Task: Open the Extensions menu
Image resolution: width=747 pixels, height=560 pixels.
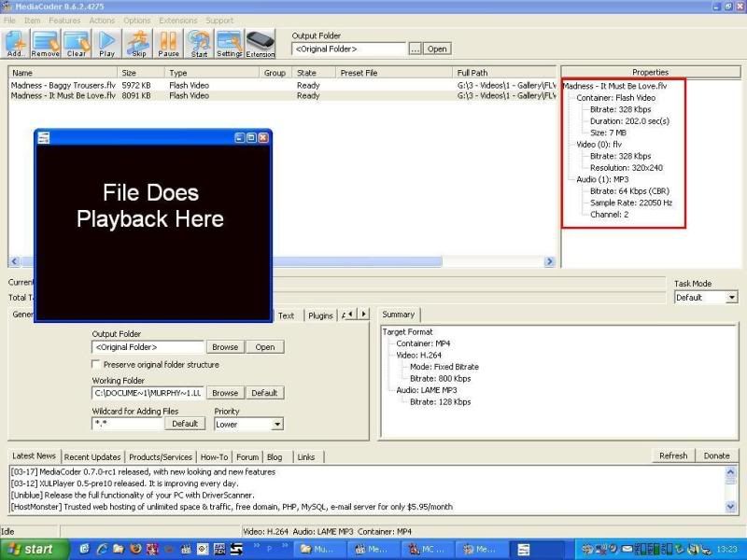Action: pos(178,21)
